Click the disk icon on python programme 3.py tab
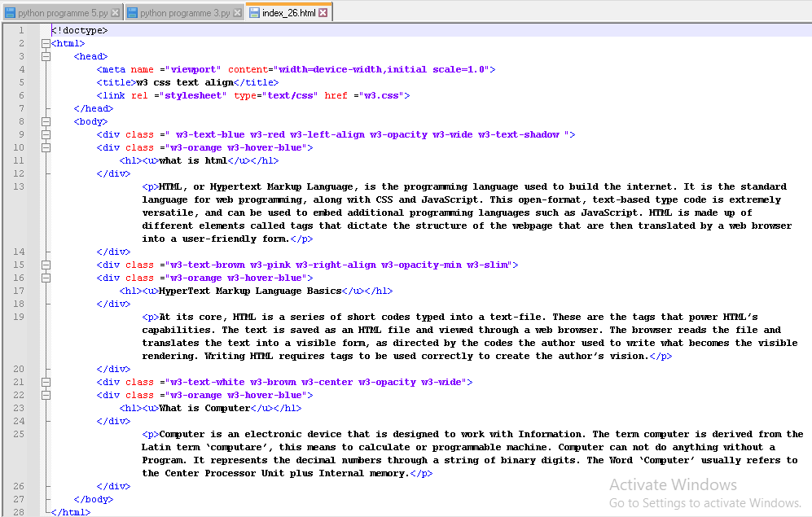 point(132,13)
